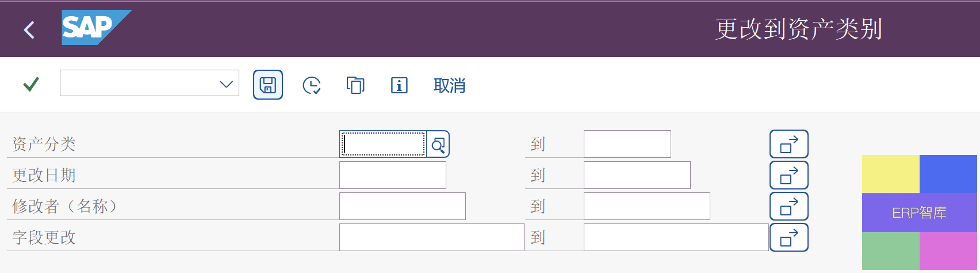The height and width of the screenshot is (273, 980).
Task: Click the purple ERP智库 banner
Action: tap(920, 213)
